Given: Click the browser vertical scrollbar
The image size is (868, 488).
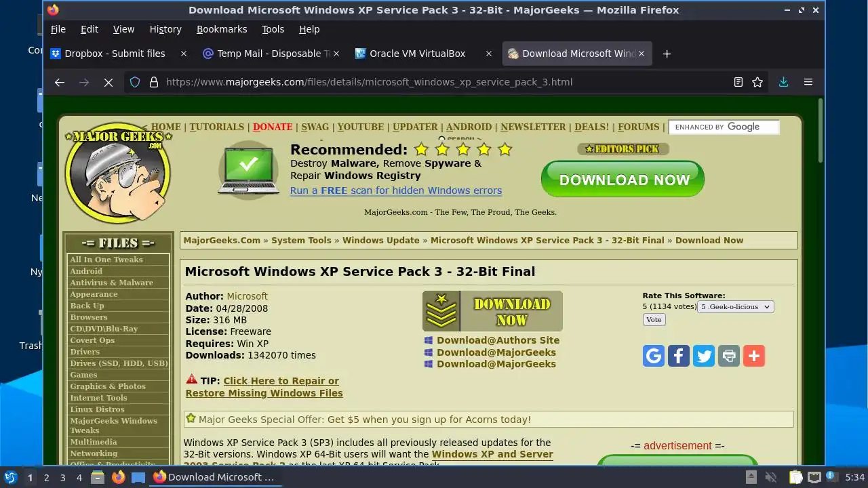Looking at the screenshot, I should pos(821,131).
